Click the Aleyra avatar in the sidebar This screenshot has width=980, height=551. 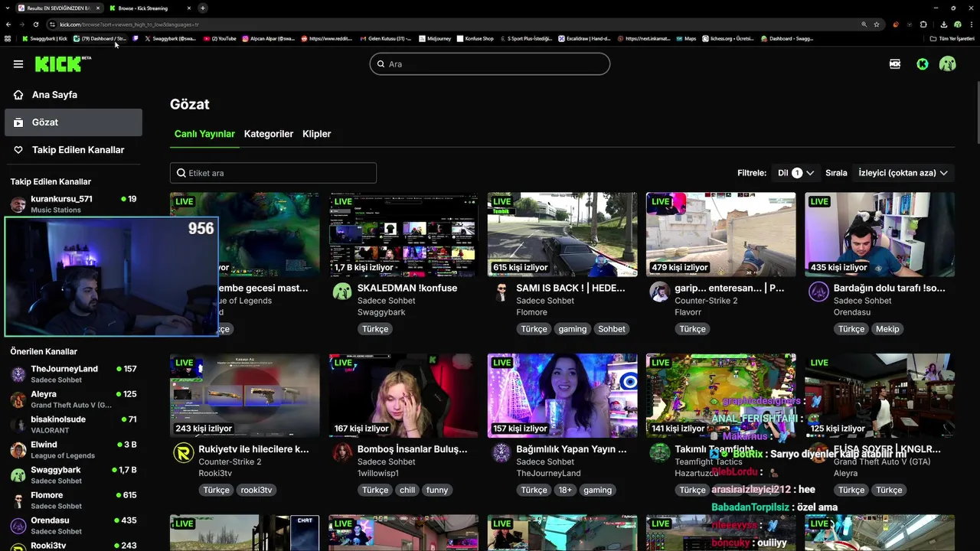click(18, 399)
